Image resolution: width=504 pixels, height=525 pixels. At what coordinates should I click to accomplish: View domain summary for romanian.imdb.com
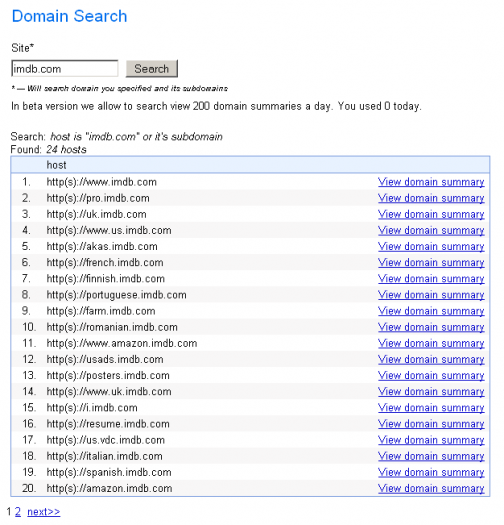(431, 327)
